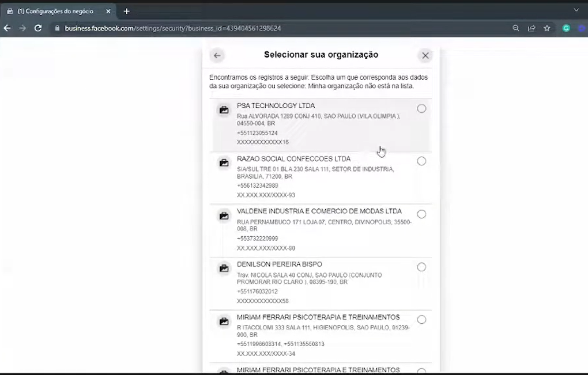Click the padlock site info icon
588x375 pixels.
[57, 28]
